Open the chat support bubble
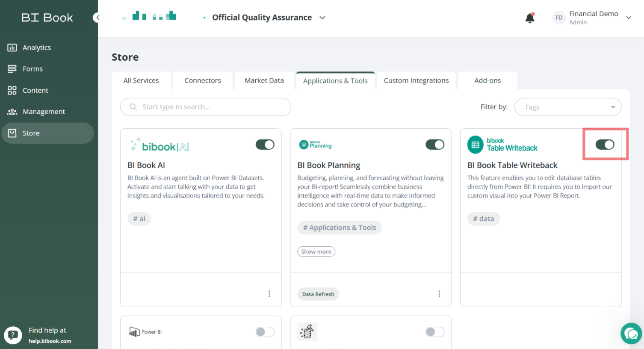This screenshot has width=644, height=349. click(631, 334)
